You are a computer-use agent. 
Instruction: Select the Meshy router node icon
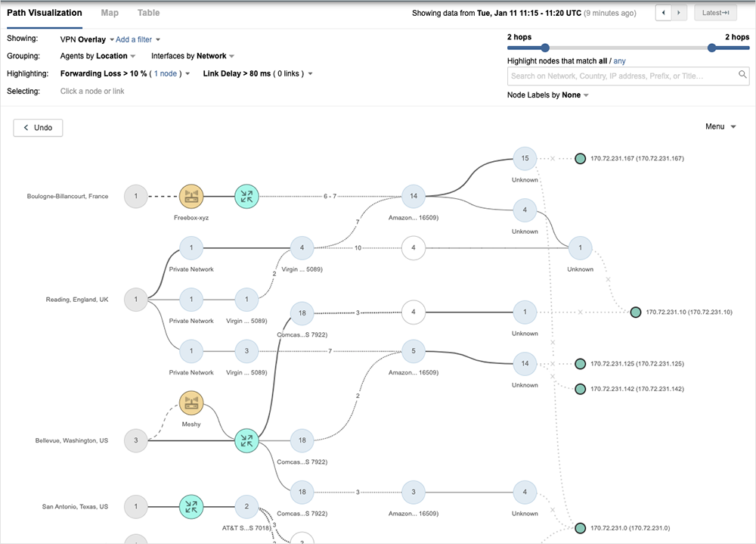click(191, 404)
